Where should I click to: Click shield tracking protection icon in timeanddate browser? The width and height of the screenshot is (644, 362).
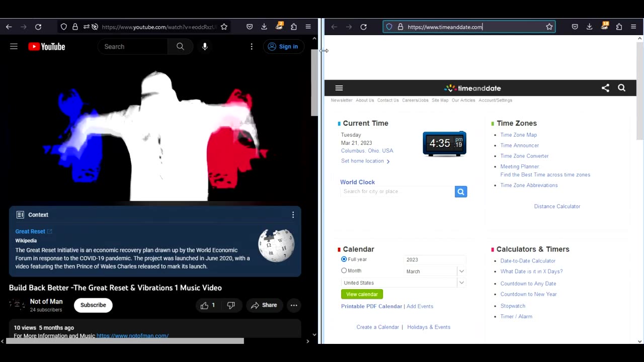click(389, 27)
